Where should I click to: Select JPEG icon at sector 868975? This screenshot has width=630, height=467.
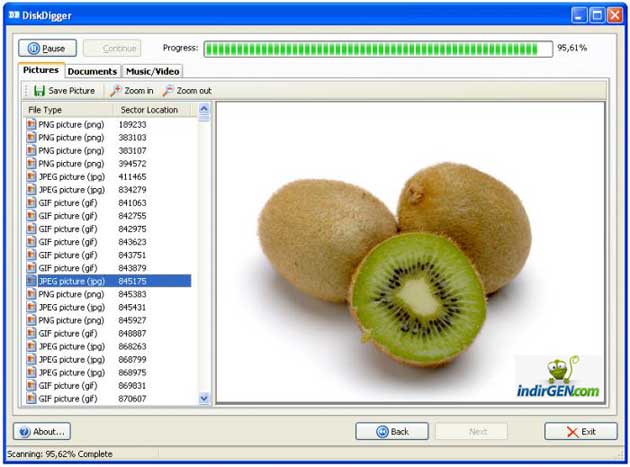tap(31, 373)
